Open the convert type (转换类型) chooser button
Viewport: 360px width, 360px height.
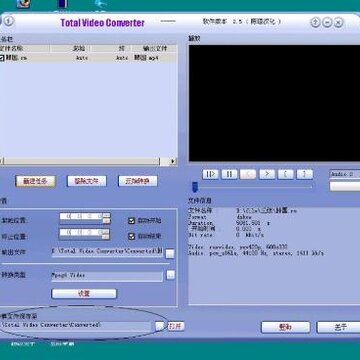coord(170,275)
